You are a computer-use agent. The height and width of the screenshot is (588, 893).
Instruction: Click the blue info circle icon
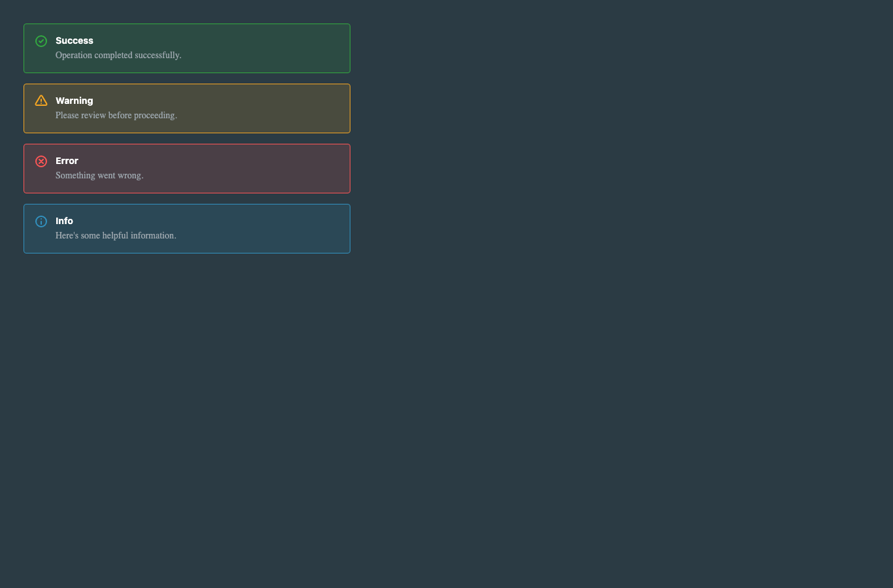pyautogui.click(x=41, y=221)
